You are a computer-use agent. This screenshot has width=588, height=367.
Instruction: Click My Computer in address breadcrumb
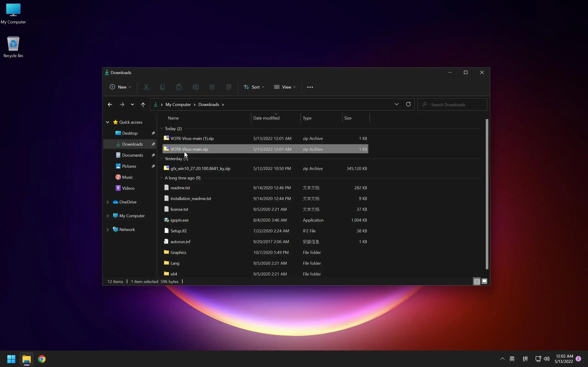(178, 105)
